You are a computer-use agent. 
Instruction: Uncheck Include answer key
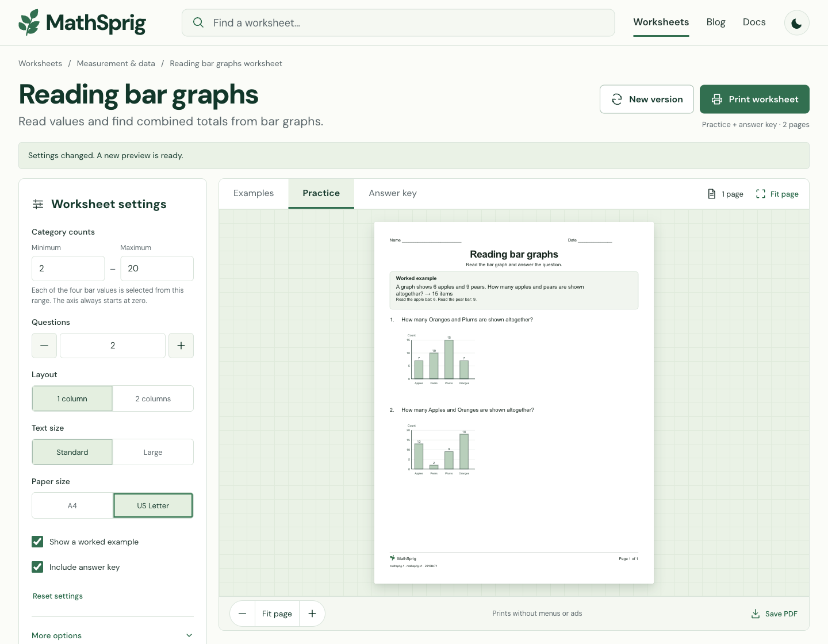point(37,567)
